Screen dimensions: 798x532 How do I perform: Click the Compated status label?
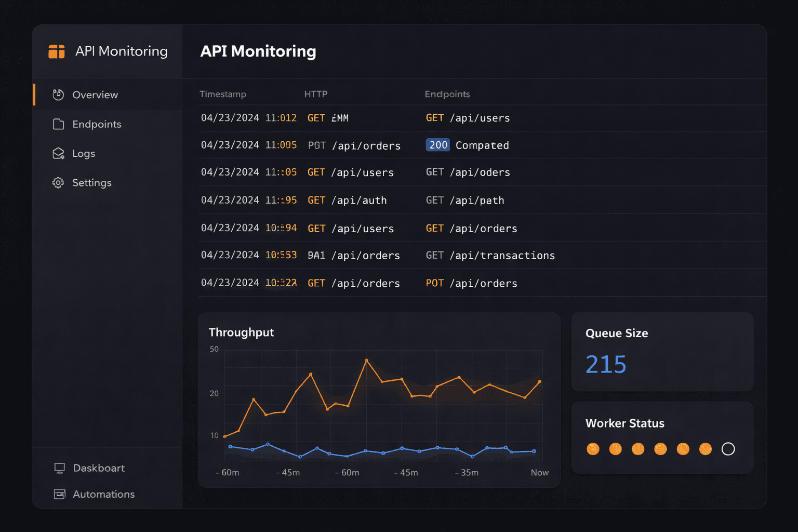click(x=482, y=145)
